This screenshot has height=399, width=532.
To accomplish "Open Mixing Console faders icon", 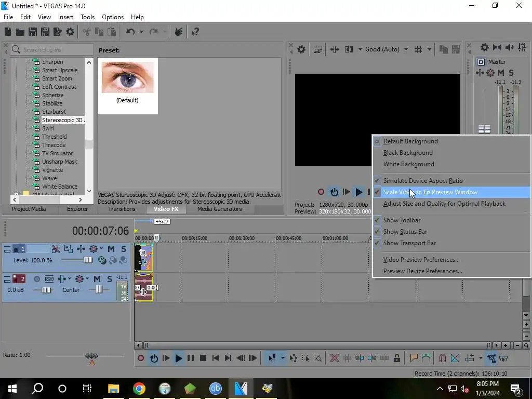I will (522, 47).
